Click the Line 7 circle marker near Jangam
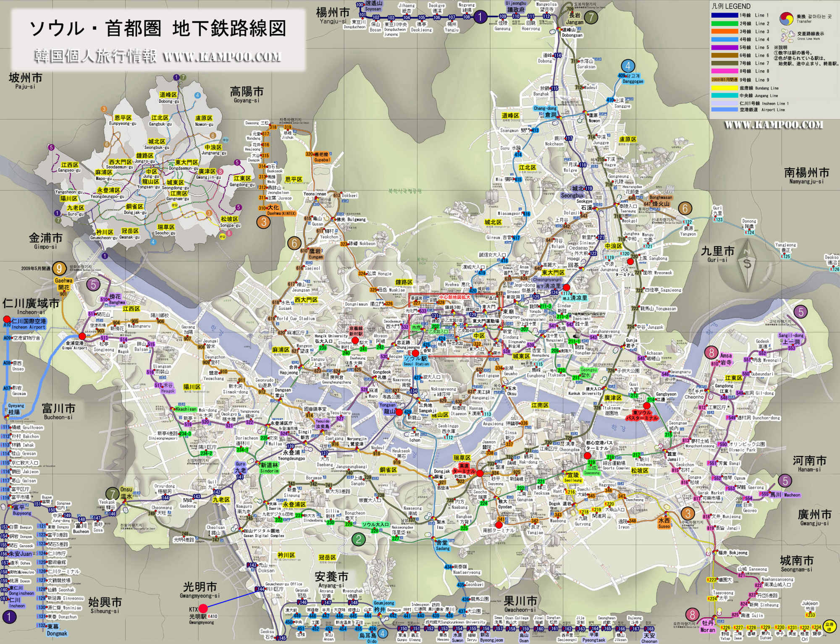840x644 pixels. (x=591, y=17)
